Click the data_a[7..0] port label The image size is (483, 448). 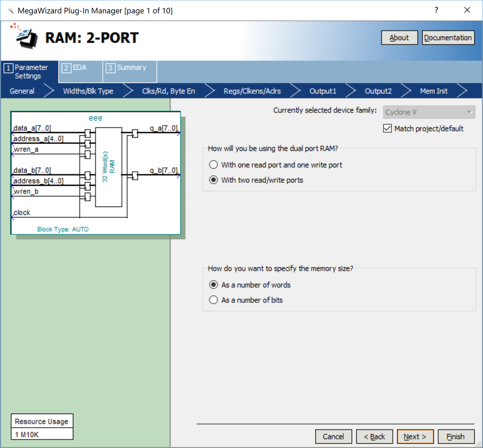pos(32,128)
